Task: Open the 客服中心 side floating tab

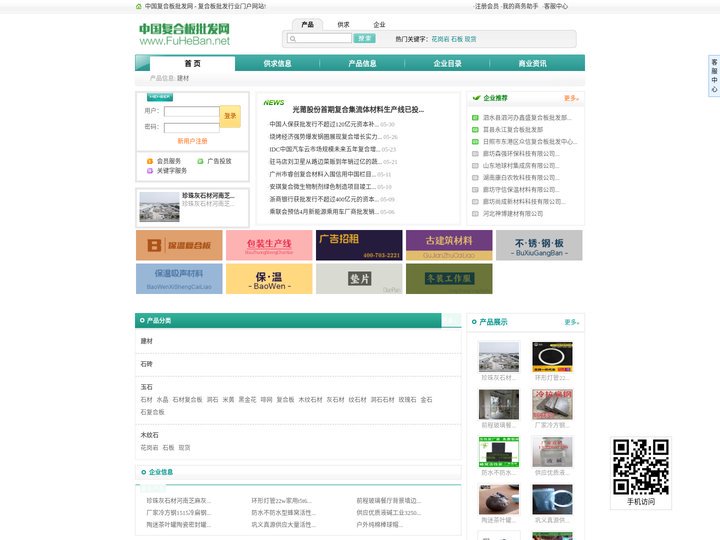Action: point(714,76)
